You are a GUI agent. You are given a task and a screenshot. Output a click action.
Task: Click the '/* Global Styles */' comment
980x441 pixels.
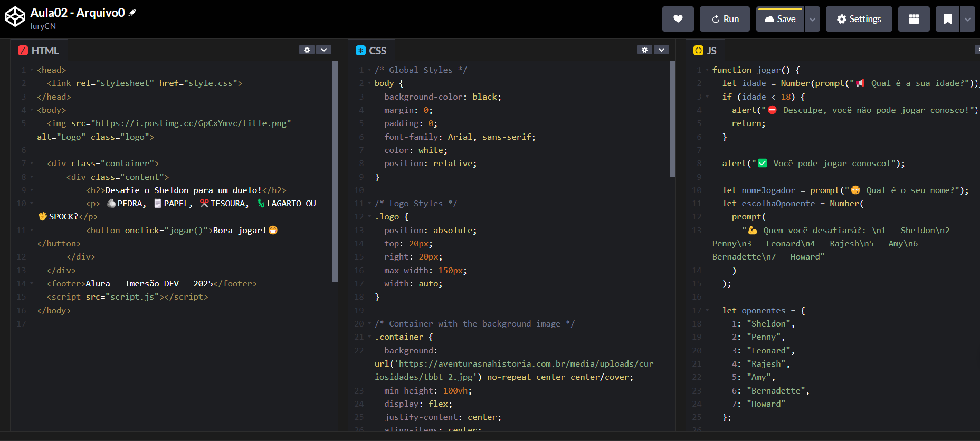pyautogui.click(x=421, y=70)
